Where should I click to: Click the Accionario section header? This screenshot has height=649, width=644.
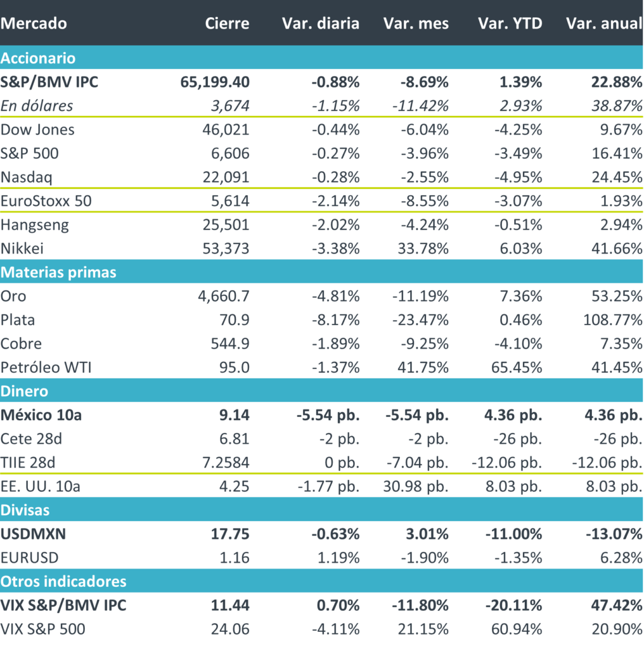tap(38, 58)
